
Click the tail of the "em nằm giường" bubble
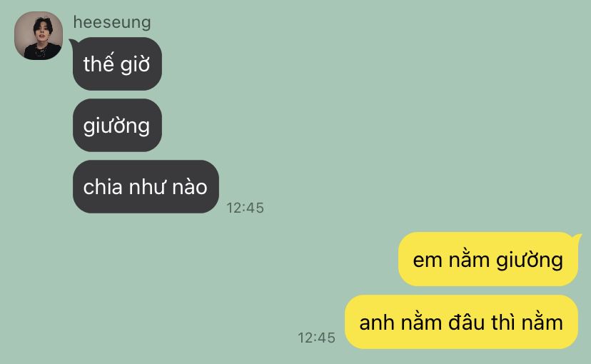point(577,238)
